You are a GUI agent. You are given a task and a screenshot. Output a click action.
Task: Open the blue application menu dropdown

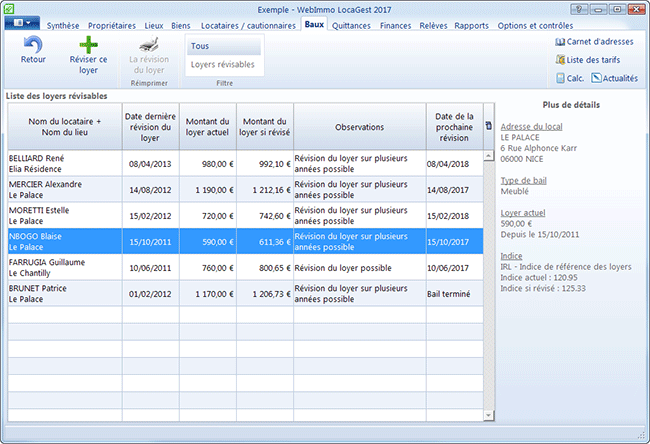point(21,23)
